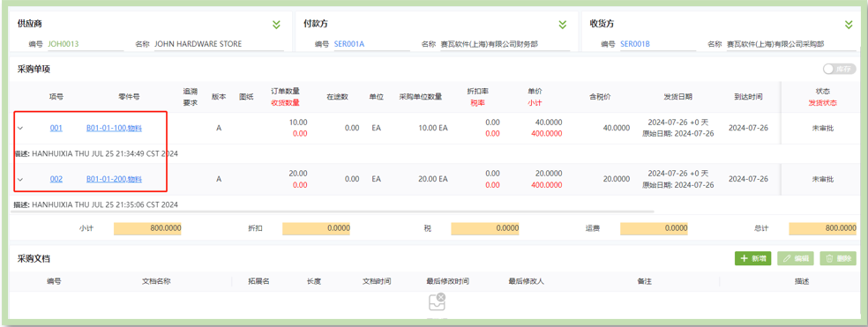868x327 pixels.
Task: Click the empty-data inbox icon
Action: pos(438,301)
